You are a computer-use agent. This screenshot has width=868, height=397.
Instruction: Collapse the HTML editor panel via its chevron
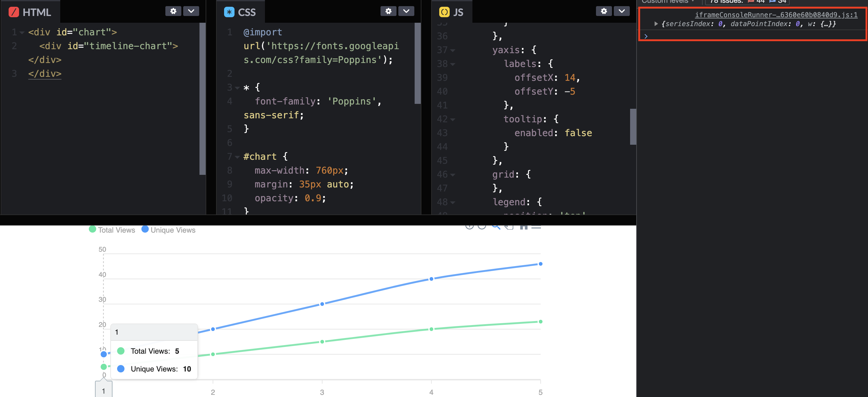(x=191, y=11)
